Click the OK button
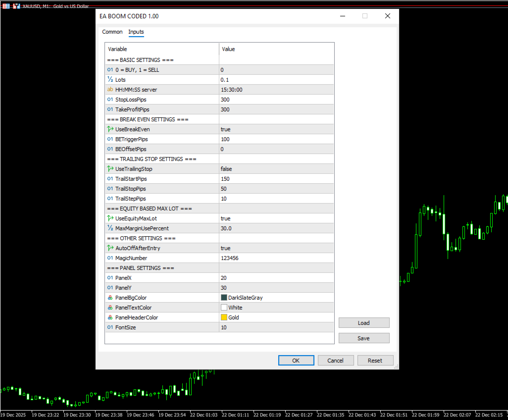This screenshot has width=508, height=420. (x=296, y=361)
